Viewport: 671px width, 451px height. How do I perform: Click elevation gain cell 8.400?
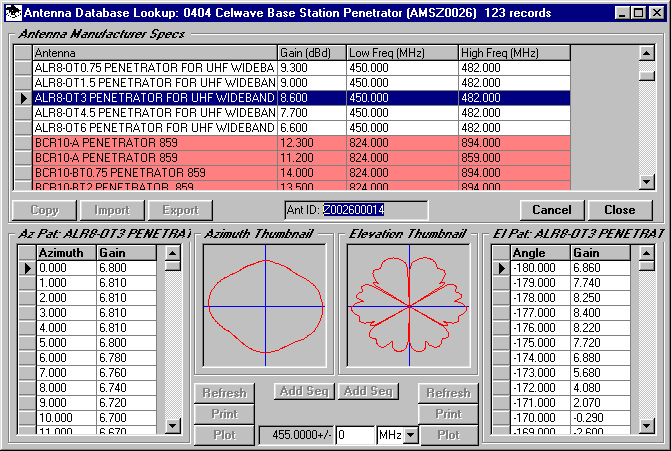point(601,313)
